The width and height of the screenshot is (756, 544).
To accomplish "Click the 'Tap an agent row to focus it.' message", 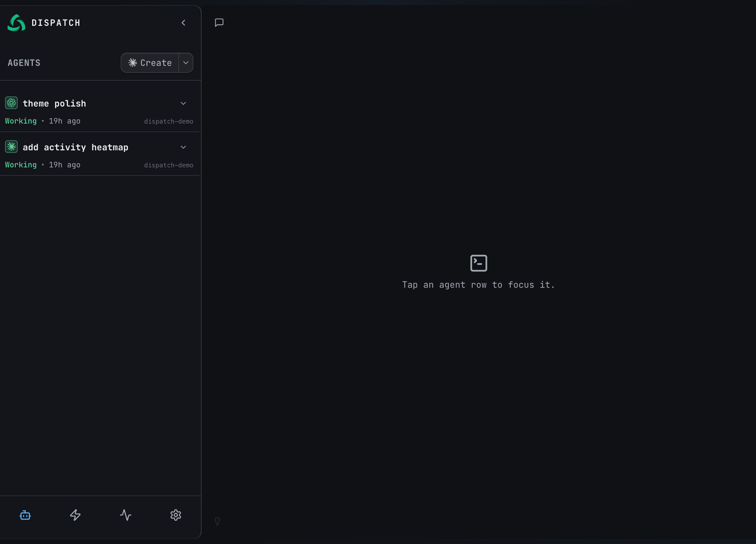I will pos(479,285).
